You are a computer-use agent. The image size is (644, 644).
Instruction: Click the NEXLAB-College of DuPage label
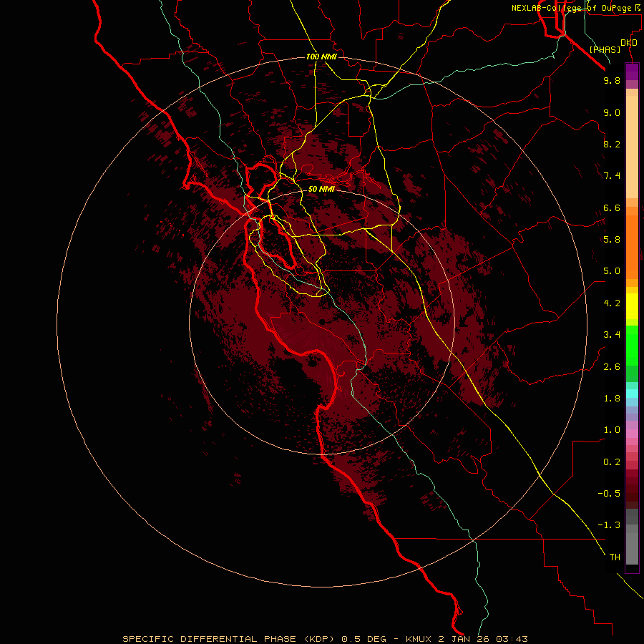click(x=576, y=8)
